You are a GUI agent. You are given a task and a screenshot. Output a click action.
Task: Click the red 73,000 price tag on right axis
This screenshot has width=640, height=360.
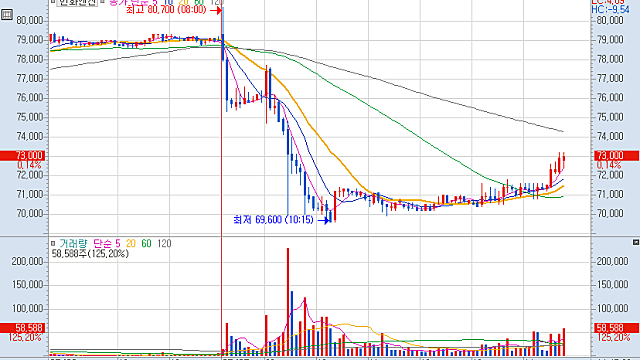pos(616,156)
